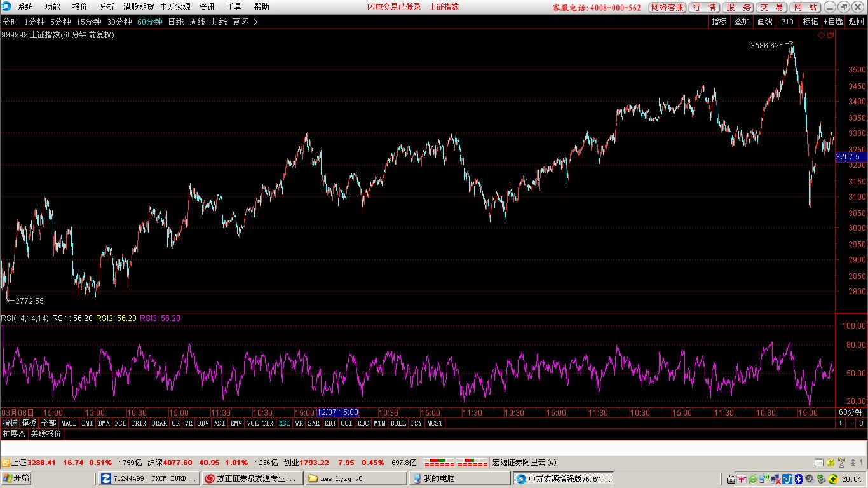
Task: Click the green plus tray icon
Action: [x=832, y=478]
